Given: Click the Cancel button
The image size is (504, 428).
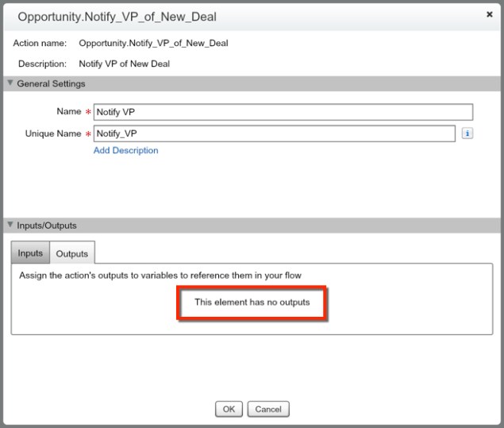Looking at the screenshot, I should (268, 409).
